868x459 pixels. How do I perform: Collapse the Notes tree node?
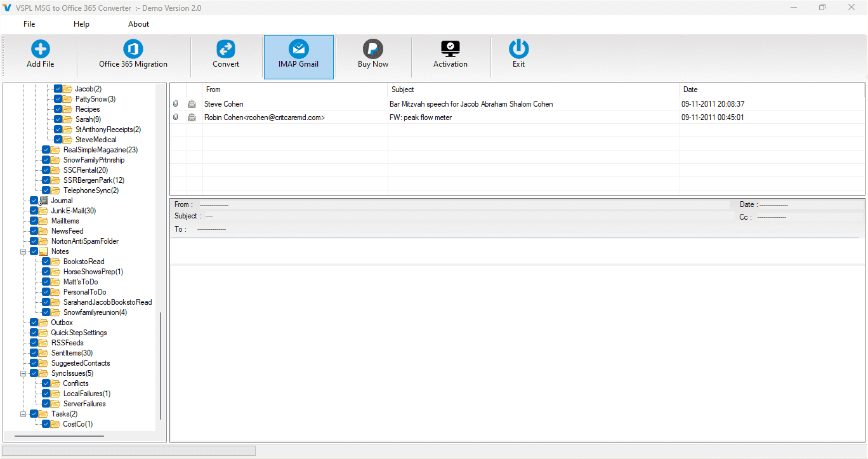23,251
